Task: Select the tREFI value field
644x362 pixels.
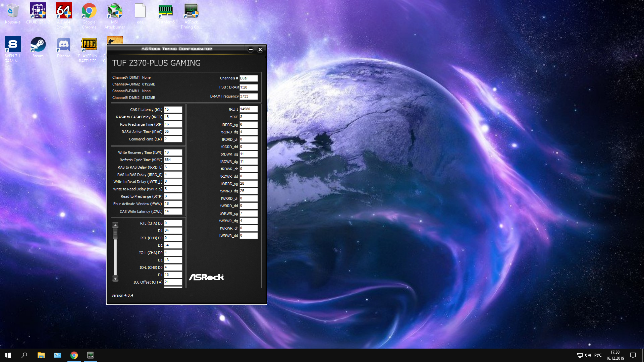Action: pos(248,109)
